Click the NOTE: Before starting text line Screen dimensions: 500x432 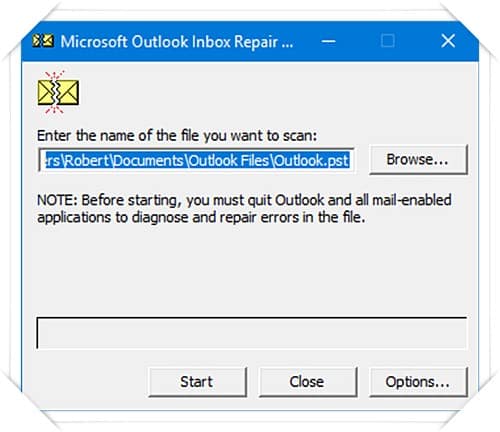[244, 200]
